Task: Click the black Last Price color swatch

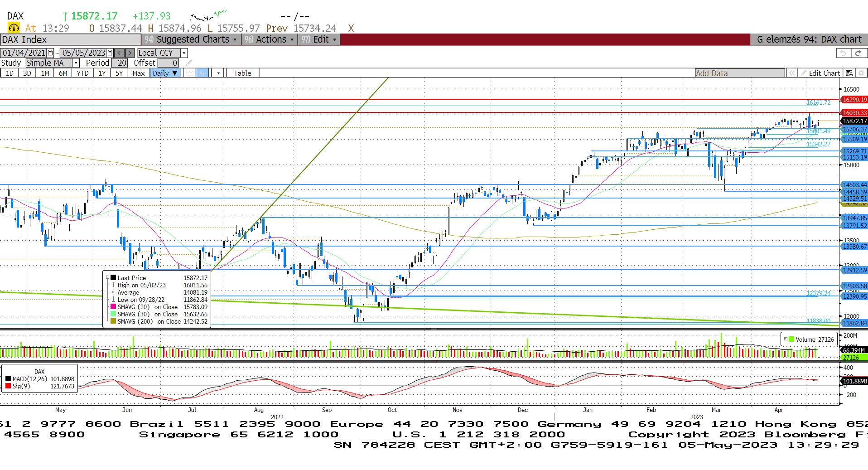Action: point(113,278)
